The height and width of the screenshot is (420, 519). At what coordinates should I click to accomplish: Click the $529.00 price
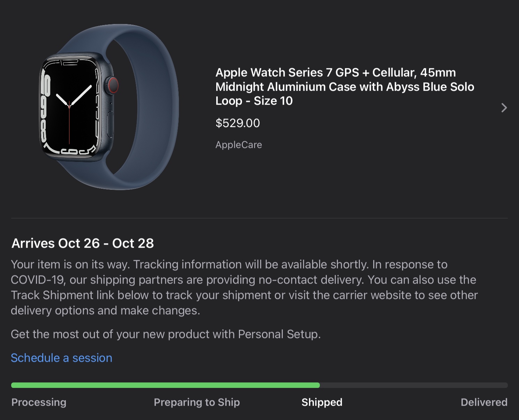tap(238, 123)
